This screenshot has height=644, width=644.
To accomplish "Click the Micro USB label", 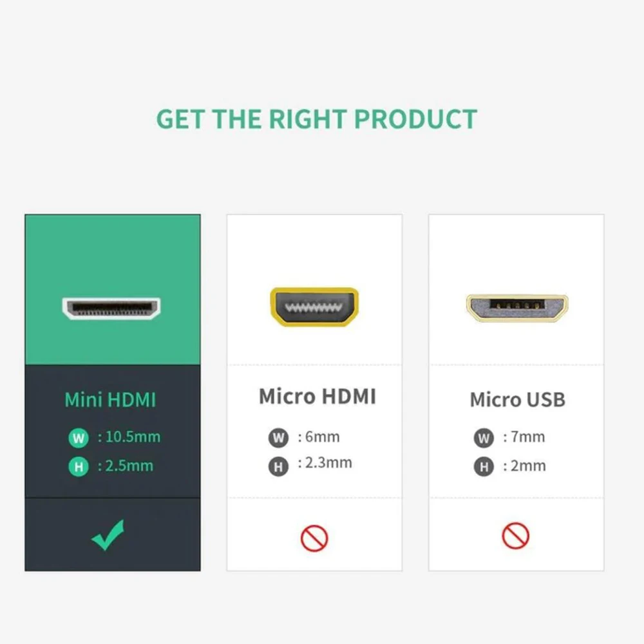I will click(x=518, y=400).
